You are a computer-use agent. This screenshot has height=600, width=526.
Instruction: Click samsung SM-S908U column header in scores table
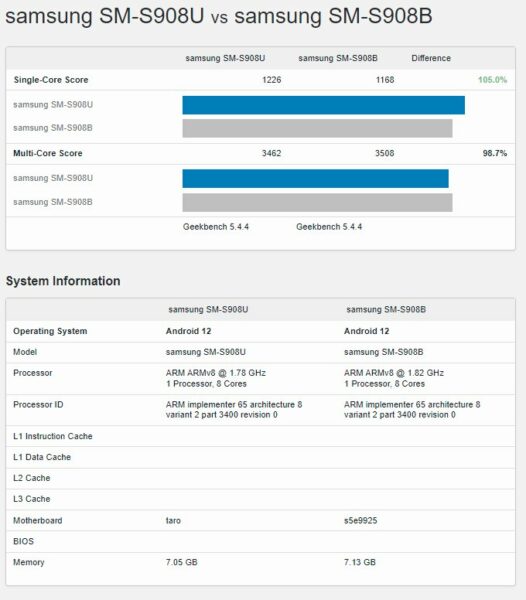pyautogui.click(x=225, y=58)
